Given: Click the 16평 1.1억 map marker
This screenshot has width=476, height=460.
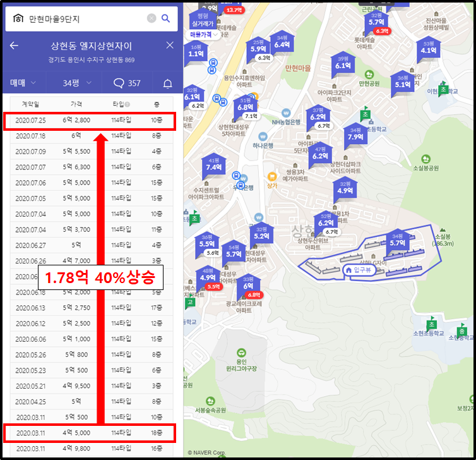Looking at the screenshot, I should [x=196, y=51].
